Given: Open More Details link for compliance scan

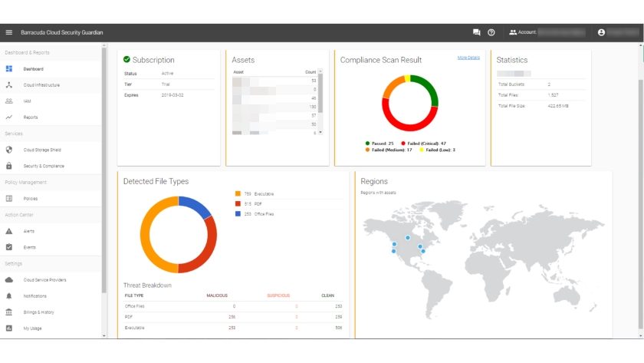Looking at the screenshot, I should coord(468,58).
